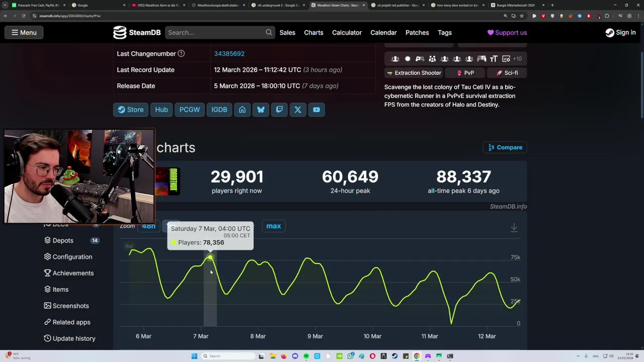Select the Sci-fi tag

(507, 73)
